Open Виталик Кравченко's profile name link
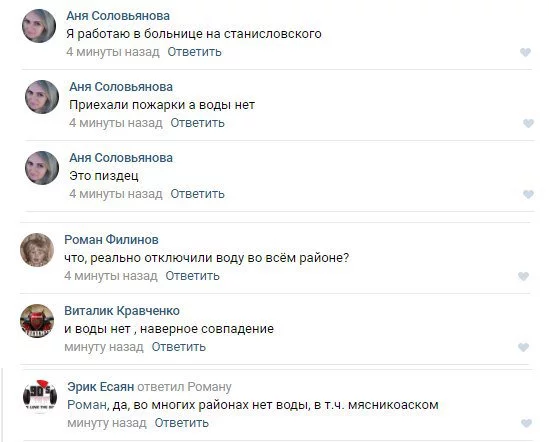This screenshot has width=549, height=442. coord(122,311)
